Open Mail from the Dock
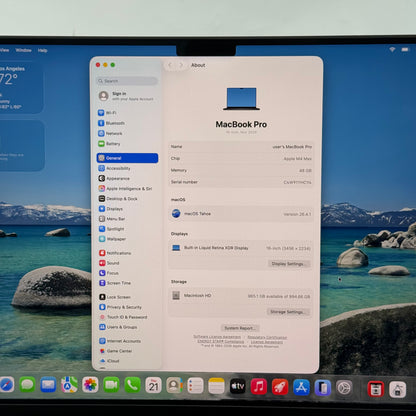 [48, 385]
